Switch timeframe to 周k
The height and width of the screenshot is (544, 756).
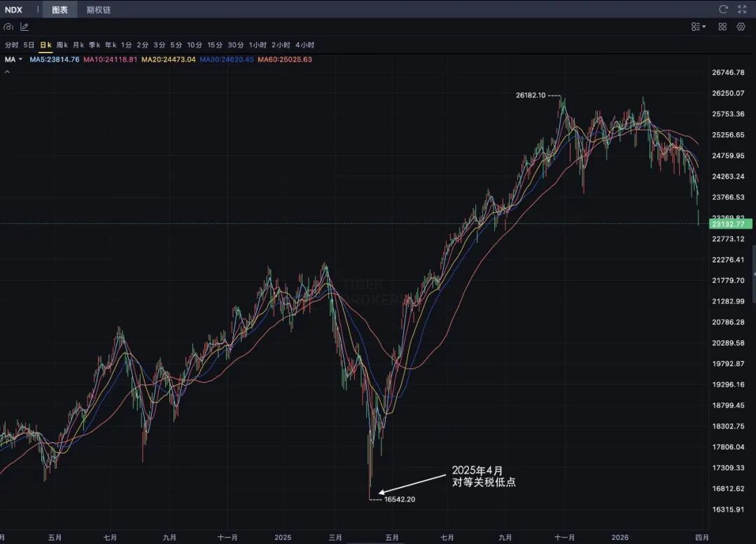(62, 45)
